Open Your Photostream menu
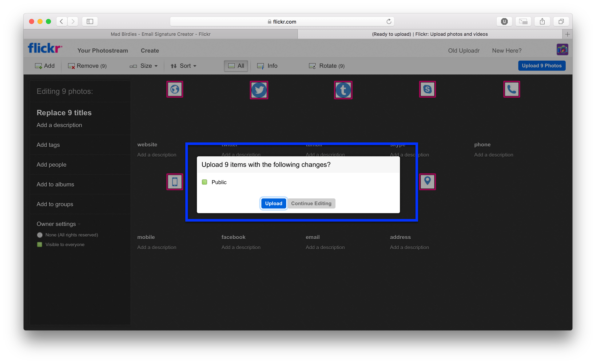Image resolution: width=596 pixels, height=364 pixels. click(x=103, y=50)
